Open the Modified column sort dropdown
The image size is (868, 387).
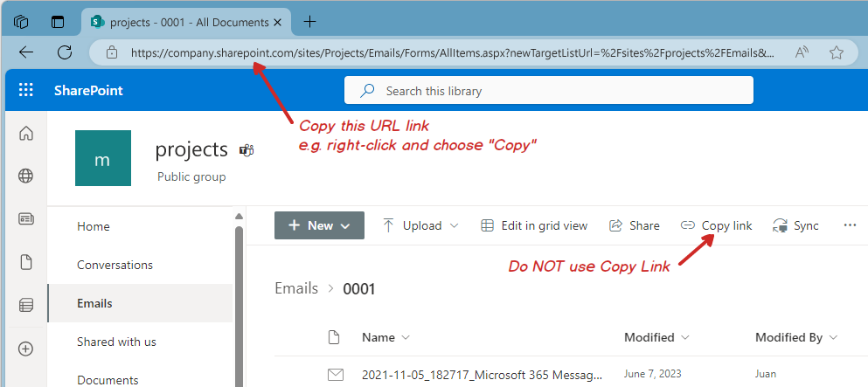point(656,337)
